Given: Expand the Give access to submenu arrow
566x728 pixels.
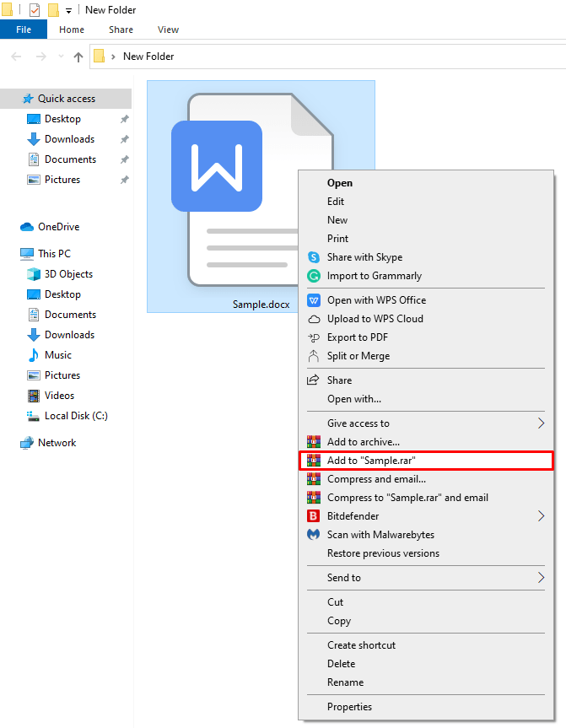Looking at the screenshot, I should click(541, 423).
